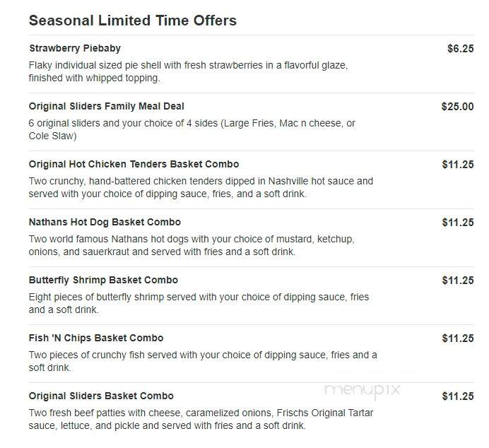The width and height of the screenshot is (489, 448).
Task: Click the Original Sliders Basket Combo price
Action: click(458, 396)
